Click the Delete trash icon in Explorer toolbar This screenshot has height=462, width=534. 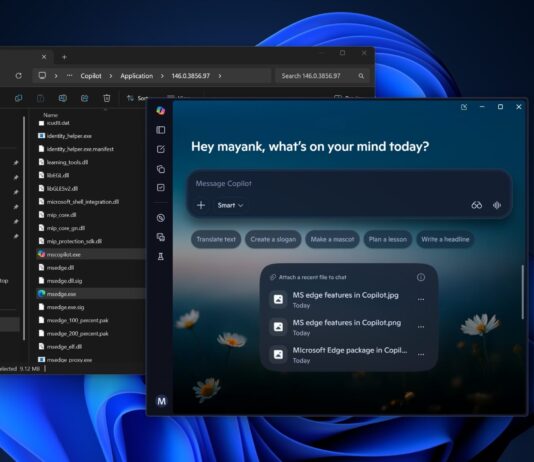coord(107,98)
